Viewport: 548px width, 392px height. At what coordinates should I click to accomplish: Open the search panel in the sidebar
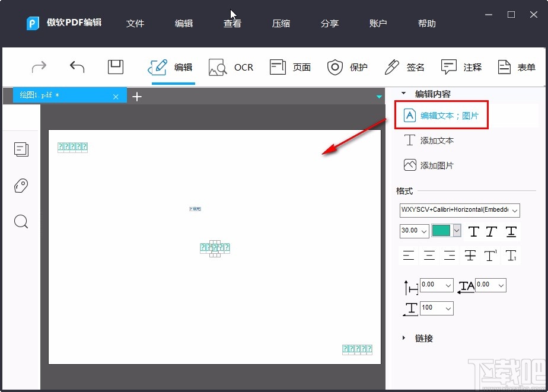[x=21, y=222]
